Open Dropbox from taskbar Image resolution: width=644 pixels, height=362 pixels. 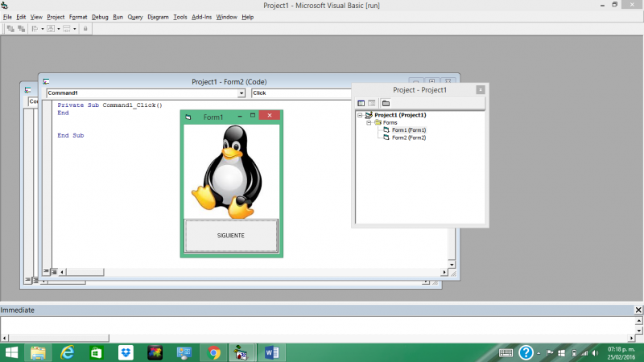coord(126,353)
